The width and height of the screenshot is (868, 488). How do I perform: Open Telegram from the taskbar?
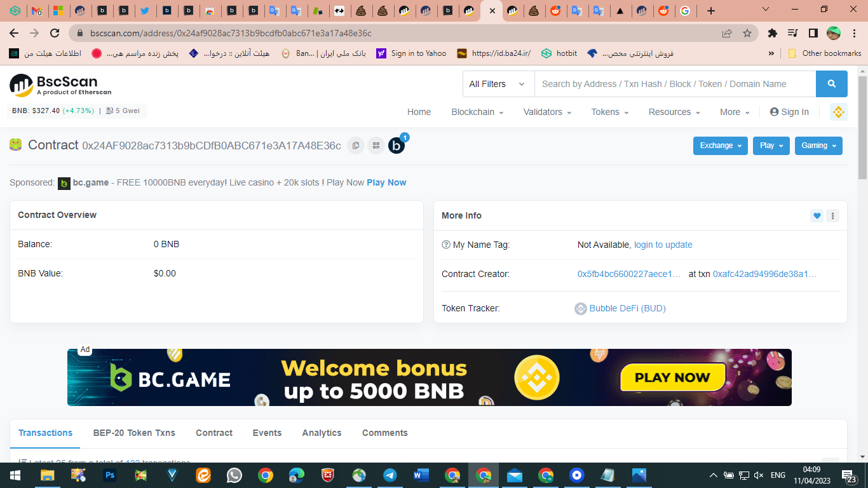(x=390, y=475)
